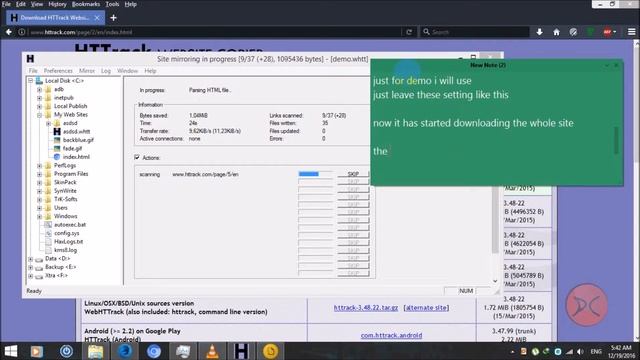
Task: Click the sticky note text area
Action: pyautogui.click(x=493, y=127)
